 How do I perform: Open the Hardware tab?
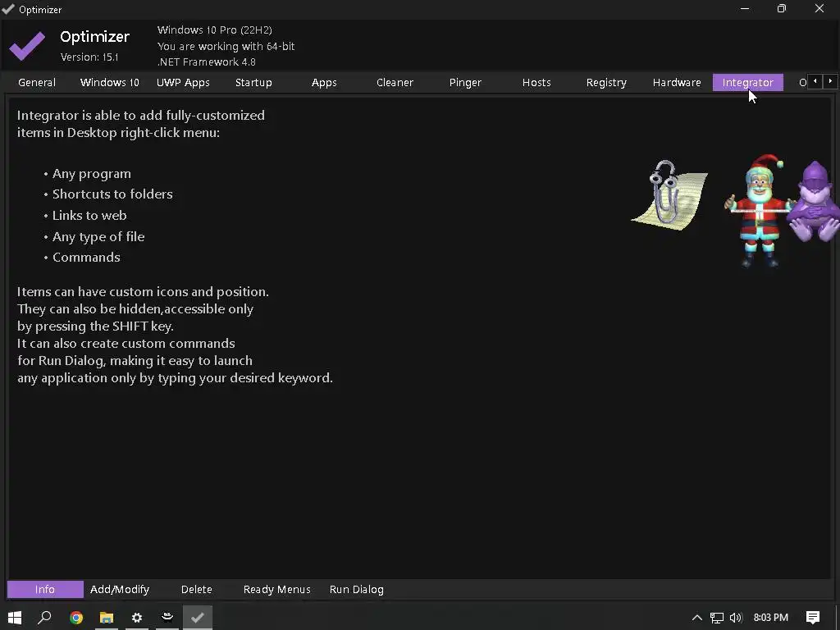pyautogui.click(x=677, y=83)
